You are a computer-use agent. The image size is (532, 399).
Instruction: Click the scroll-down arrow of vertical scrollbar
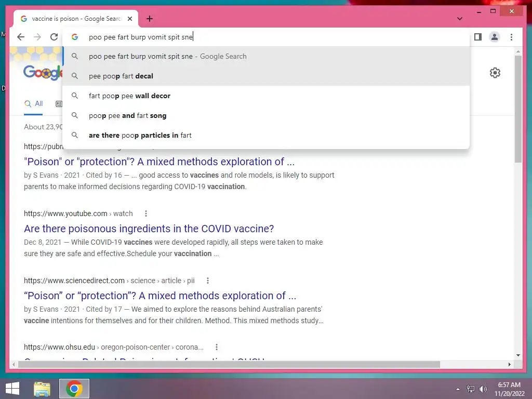(x=518, y=355)
